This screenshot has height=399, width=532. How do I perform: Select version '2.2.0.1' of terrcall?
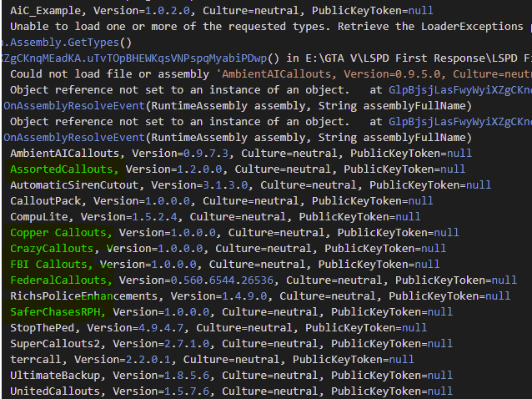pos(148,359)
